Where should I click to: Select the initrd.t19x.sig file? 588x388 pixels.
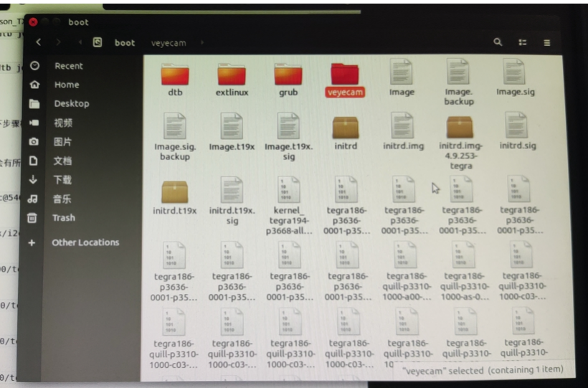(232, 201)
